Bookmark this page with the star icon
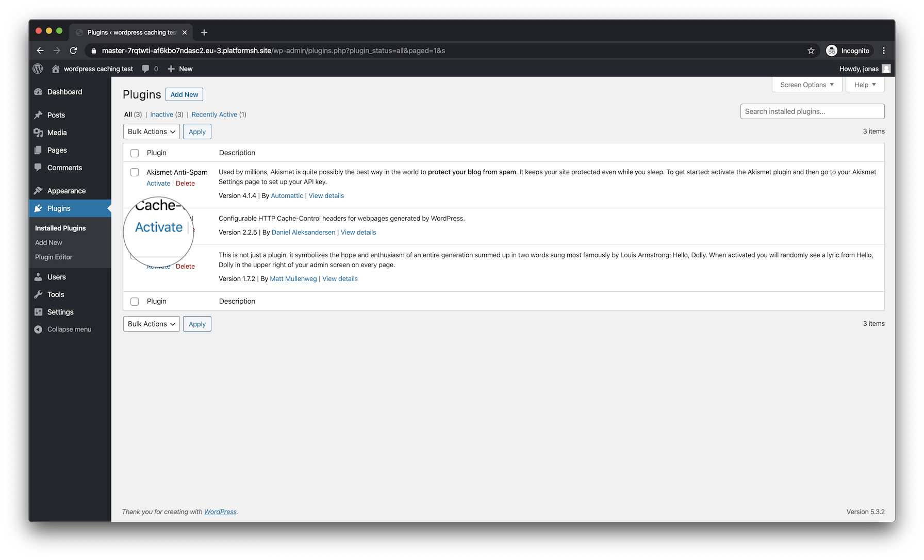 (x=811, y=51)
